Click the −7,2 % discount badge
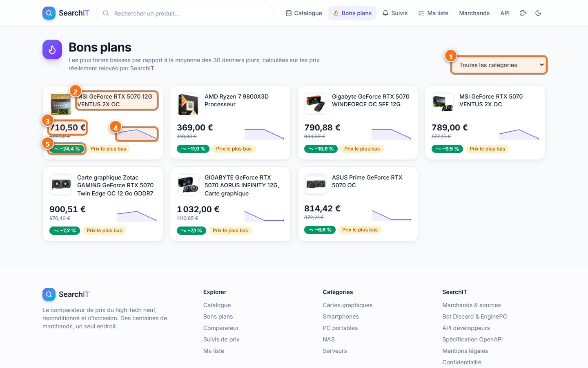The height and width of the screenshot is (368, 588). coord(65,231)
